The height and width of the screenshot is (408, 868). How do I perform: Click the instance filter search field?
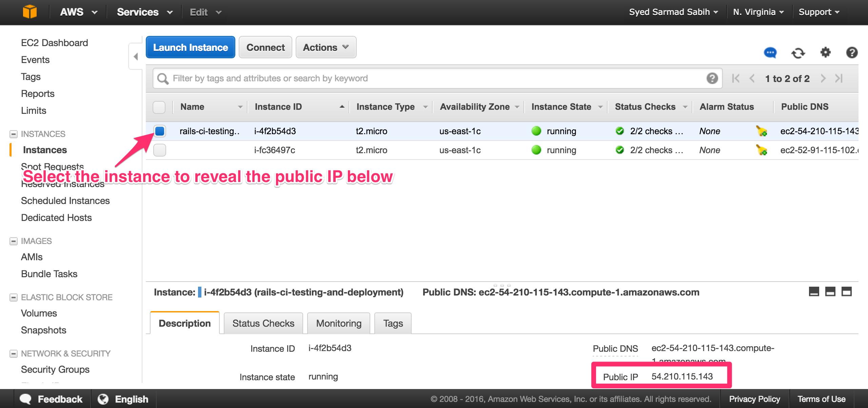pyautogui.click(x=437, y=78)
